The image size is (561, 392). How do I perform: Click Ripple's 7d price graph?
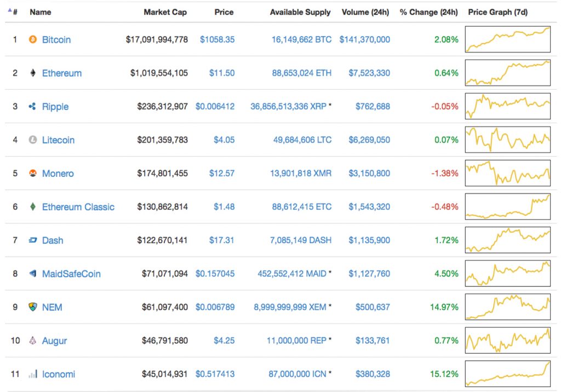point(508,106)
